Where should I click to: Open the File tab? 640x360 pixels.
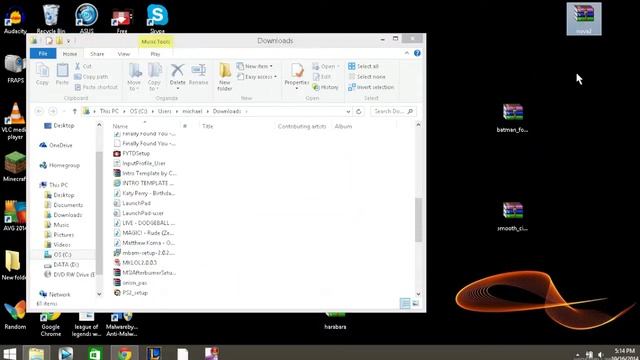pos(43,53)
